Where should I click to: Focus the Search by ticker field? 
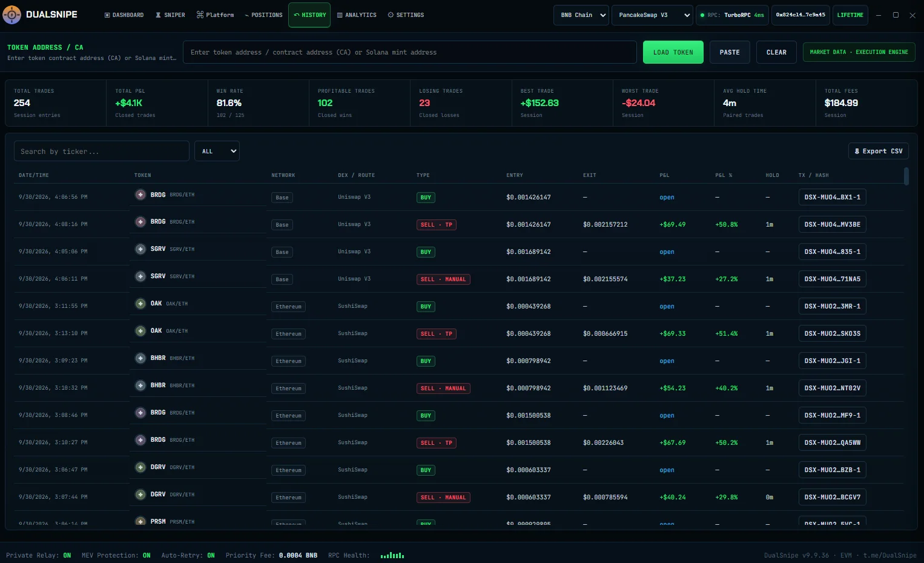[102, 151]
